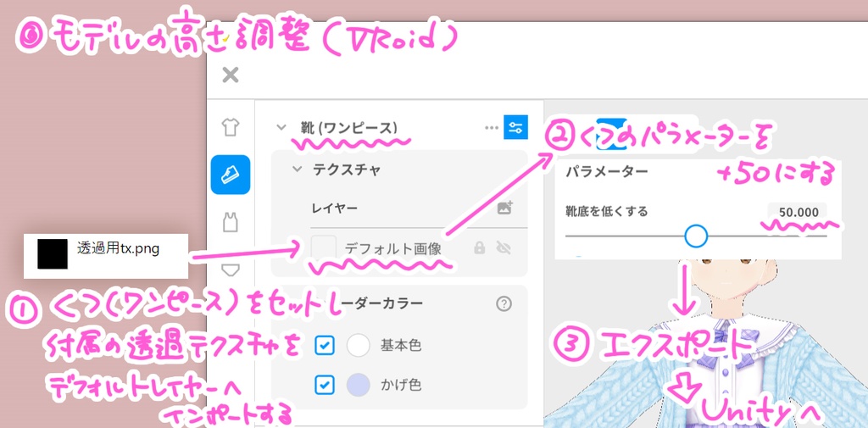Click the デフォルト画像 layer name

(x=392, y=248)
